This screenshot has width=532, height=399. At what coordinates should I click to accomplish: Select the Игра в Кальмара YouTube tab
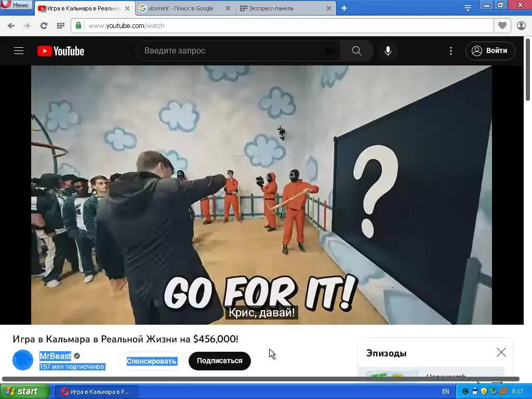83,8
